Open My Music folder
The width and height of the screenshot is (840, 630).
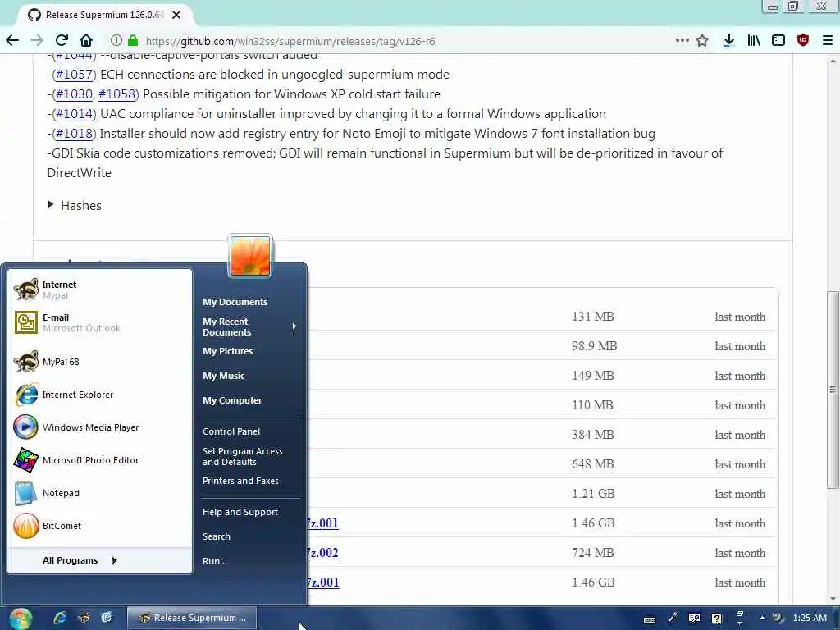[223, 376]
